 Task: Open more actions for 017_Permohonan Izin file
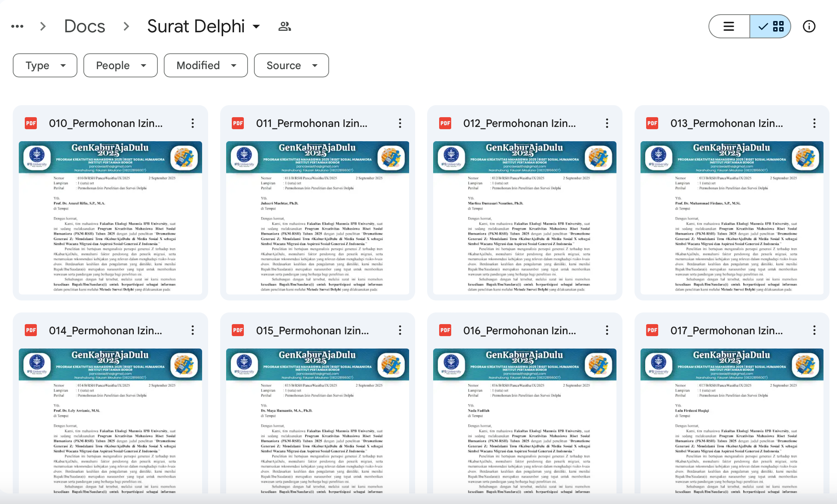coord(814,330)
